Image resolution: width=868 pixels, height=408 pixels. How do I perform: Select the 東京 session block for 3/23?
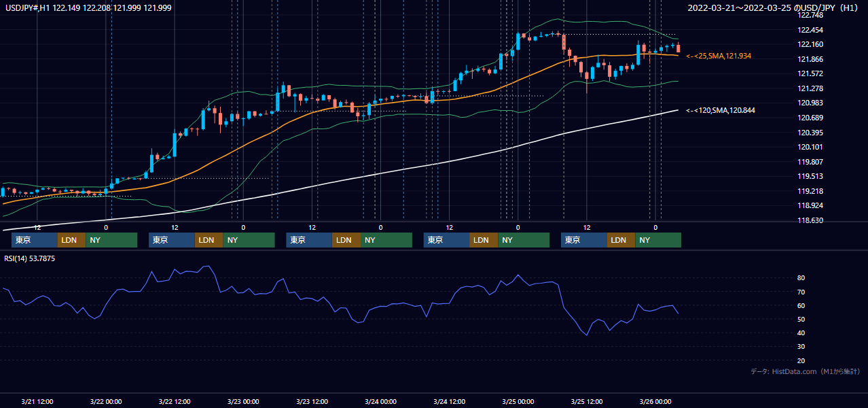[309, 240]
